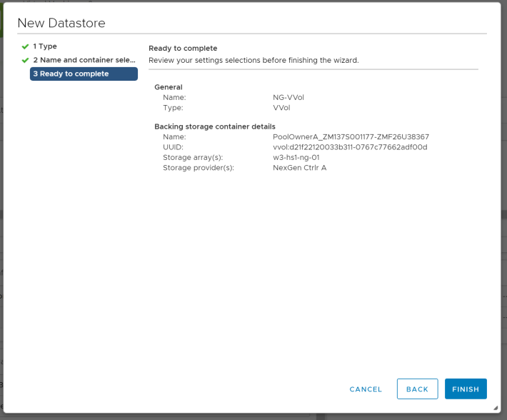Image resolution: width=507 pixels, height=420 pixels.
Task: Click FINISH to create the datastore
Action: [x=466, y=389]
